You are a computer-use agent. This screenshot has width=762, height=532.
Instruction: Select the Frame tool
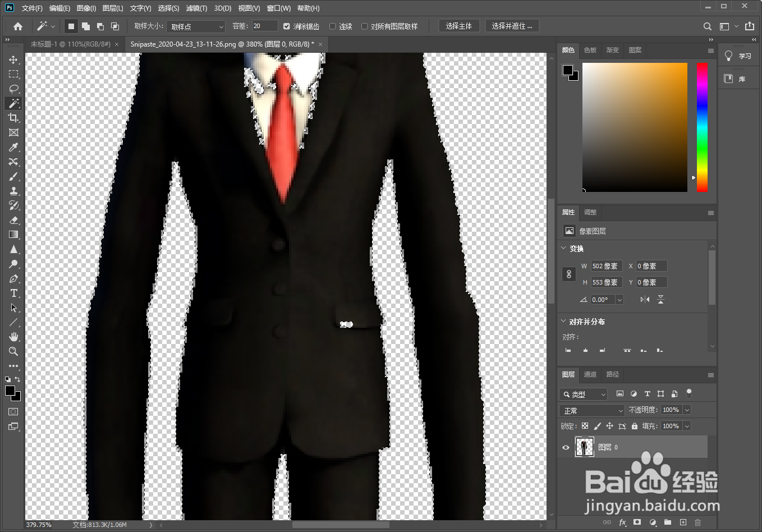[13, 132]
